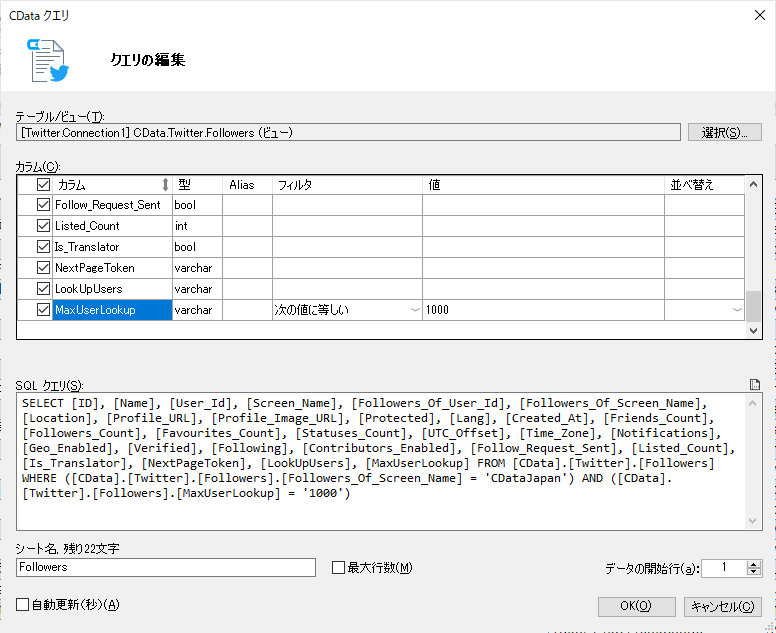Click the value cell containing 1000
The image size is (776, 633).
tap(543, 310)
